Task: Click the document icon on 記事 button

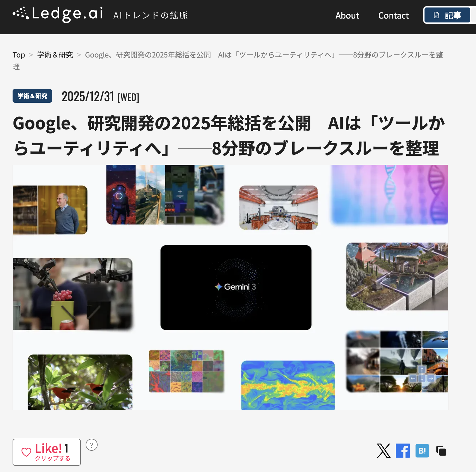Action: 436,15
